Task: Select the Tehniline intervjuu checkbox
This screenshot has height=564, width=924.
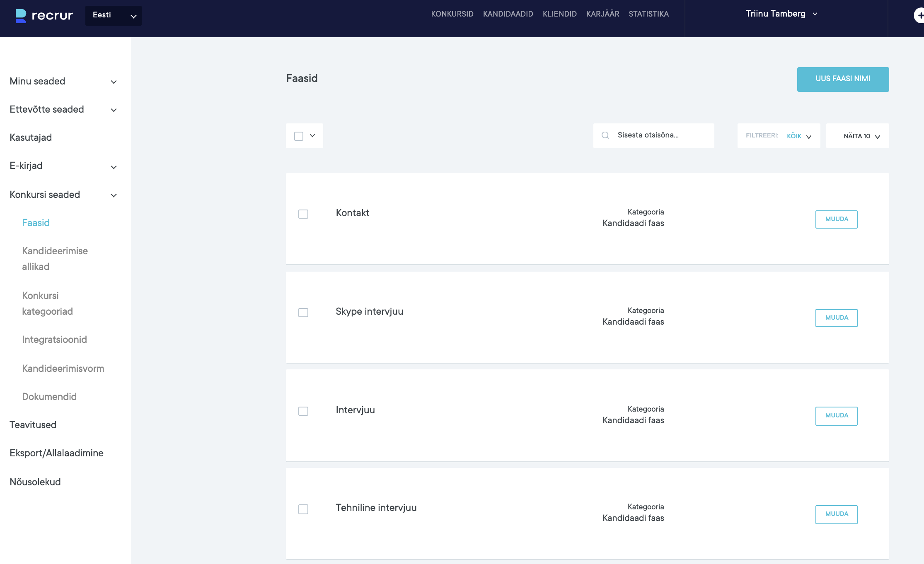Action: (303, 509)
